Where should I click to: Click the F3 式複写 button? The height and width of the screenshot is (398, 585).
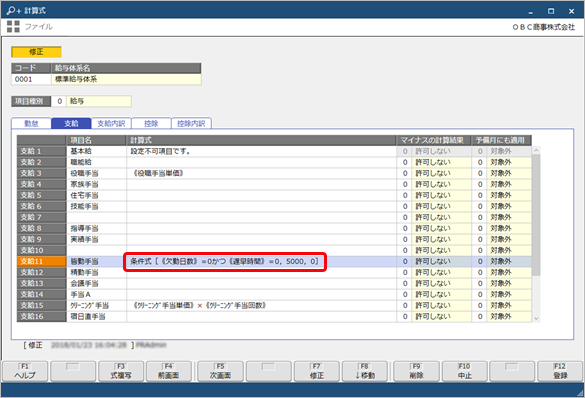(121, 371)
